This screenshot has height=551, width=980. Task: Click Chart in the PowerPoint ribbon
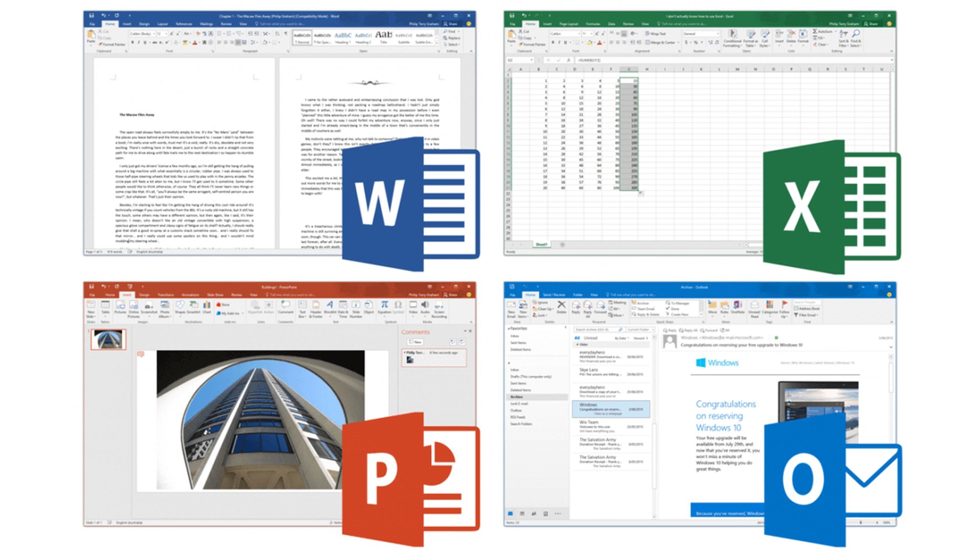207,308
